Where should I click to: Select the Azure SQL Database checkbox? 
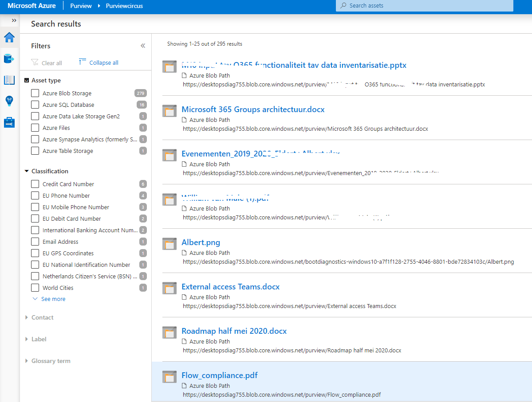coord(35,105)
